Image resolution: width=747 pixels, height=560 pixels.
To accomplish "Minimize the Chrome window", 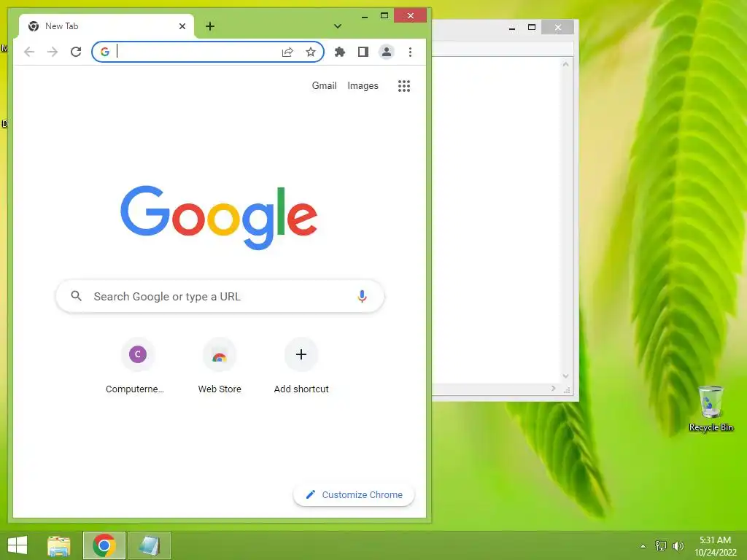I will (x=365, y=16).
